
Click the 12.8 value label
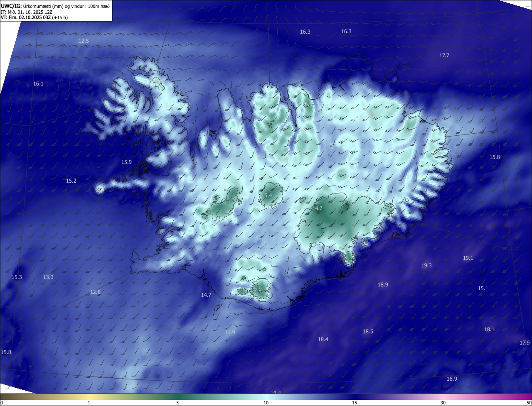tap(95, 292)
